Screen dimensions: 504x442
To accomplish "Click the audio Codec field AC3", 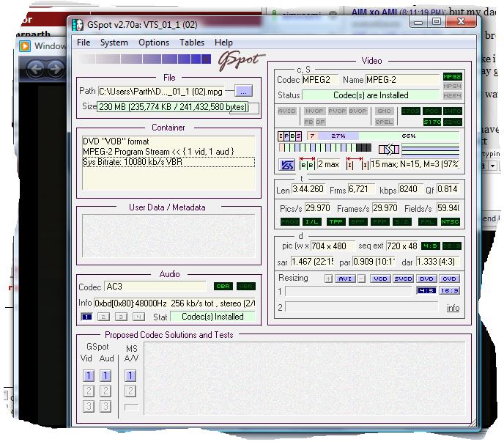I will point(155,287).
